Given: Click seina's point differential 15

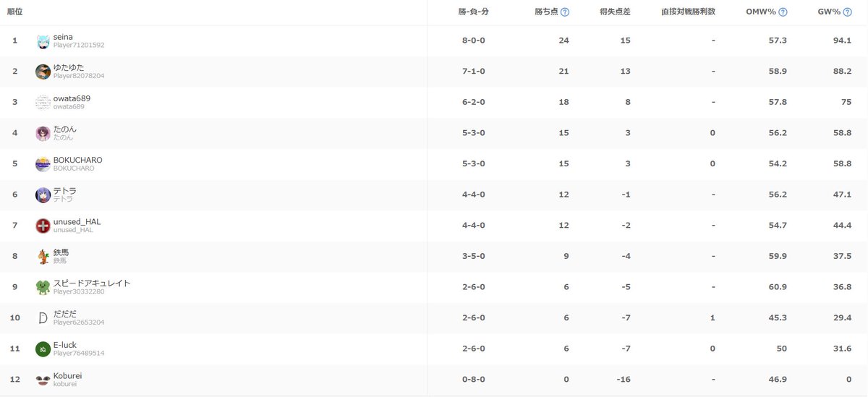Looking at the screenshot, I should (x=625, y=40).
